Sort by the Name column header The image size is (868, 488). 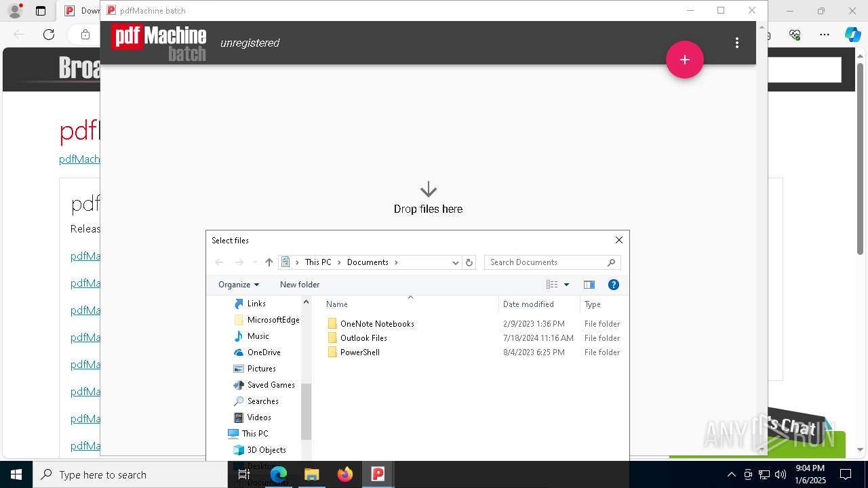coord(410,304)
